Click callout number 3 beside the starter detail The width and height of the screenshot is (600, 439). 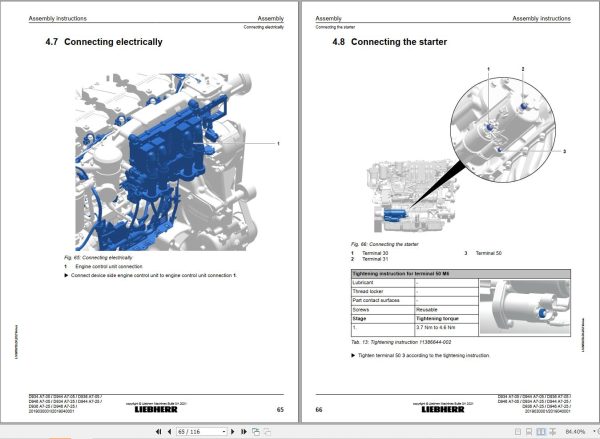pos(564,152)
